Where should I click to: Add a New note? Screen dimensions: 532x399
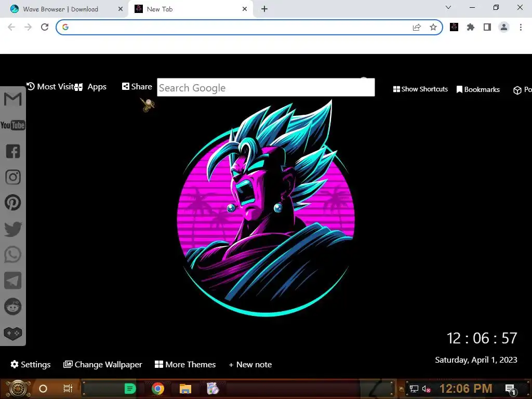pyautogui.click(x=250, y=364)
